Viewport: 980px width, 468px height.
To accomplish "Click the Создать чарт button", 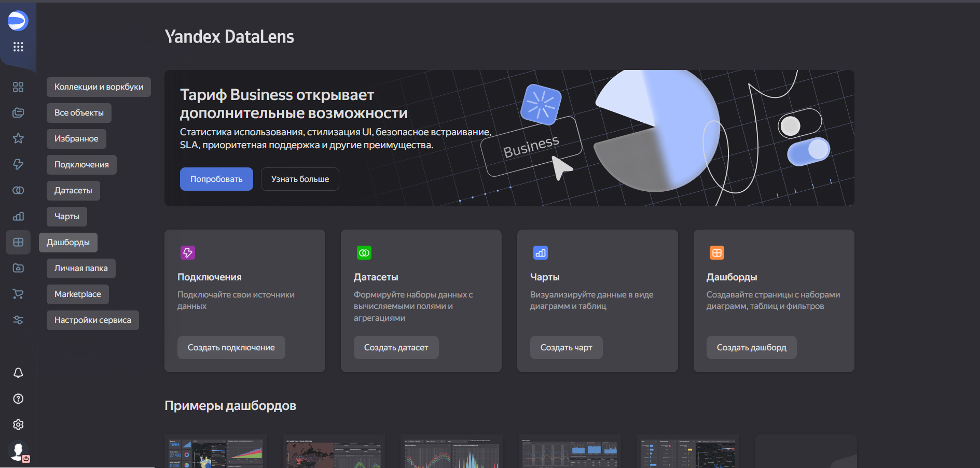I will pos(567,348).
